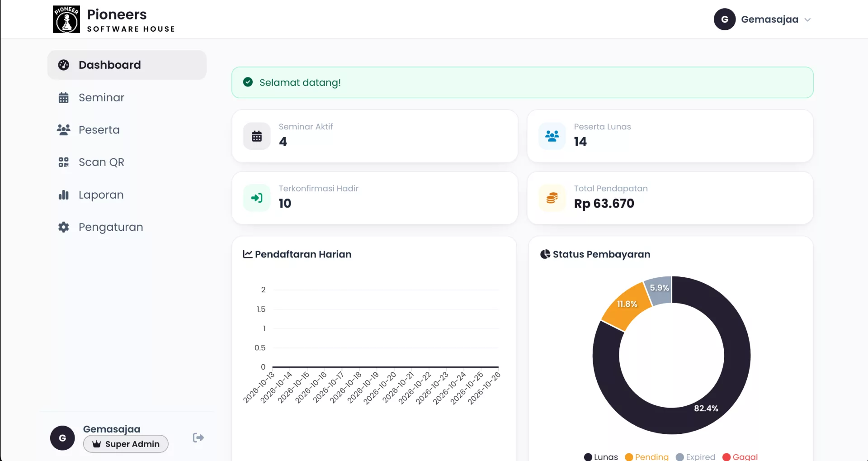Screen dimensions: 868x461
Task: Expand the Gemasajaa account dropdown chevron
Action: click(807, 20)
